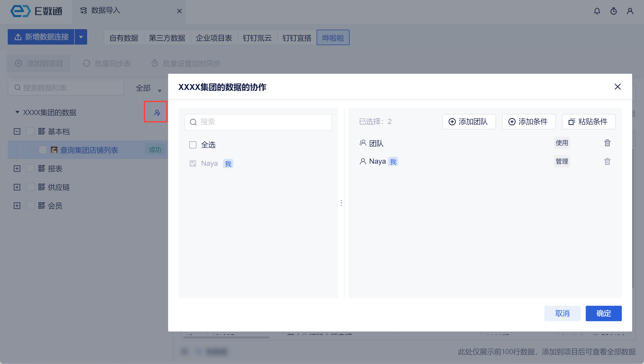Open the user profile icon
Viewport: 644px width, 364px height.
point(630,11)
